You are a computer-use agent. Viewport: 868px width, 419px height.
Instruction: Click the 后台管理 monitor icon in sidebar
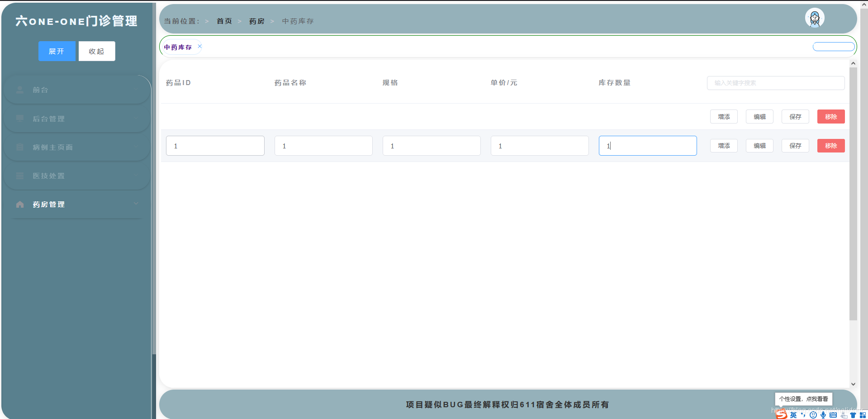[20, 119]
